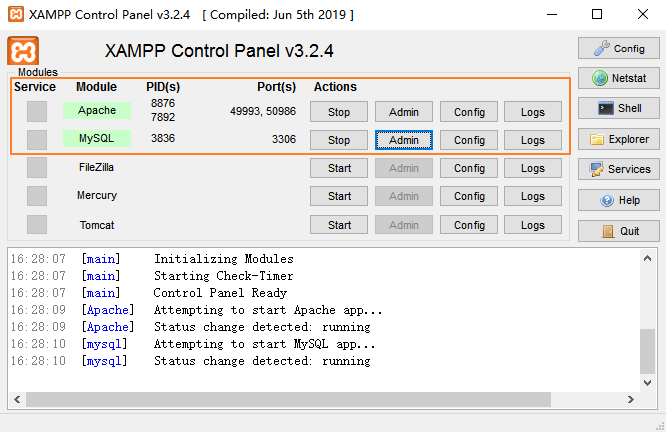Click the horizontal scrollbar right arrow
The height and width of the screenshot is (432, 666).
pyautogui.click(x=631, y=399)
